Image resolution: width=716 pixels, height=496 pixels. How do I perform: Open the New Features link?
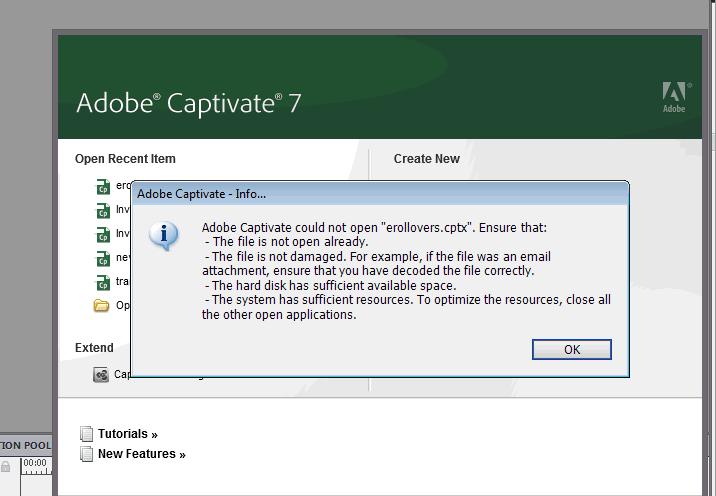coord(142,454)
